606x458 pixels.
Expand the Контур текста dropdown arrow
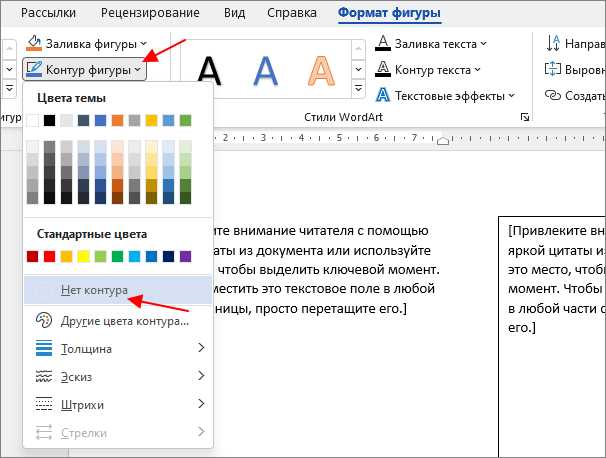(x=477, y=70)
